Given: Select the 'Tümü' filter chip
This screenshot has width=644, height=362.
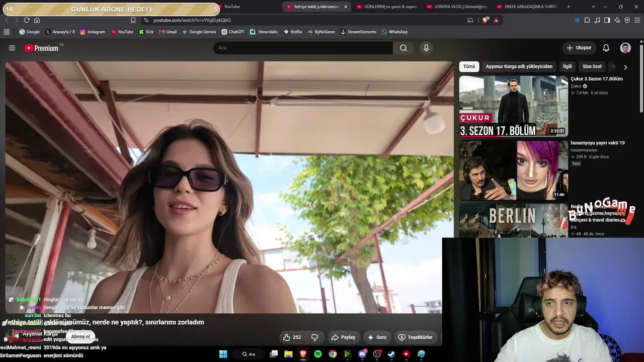Looking at the screenshot, I should 469,66.
